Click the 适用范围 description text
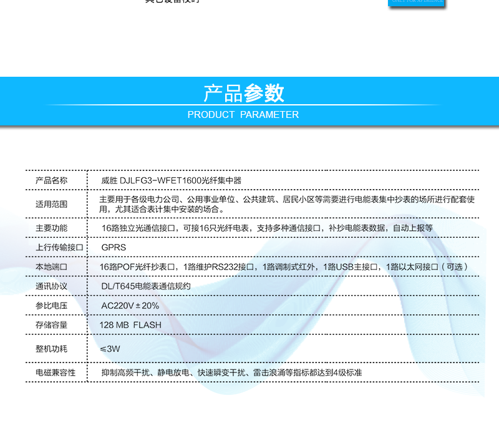The width and height of the screenshot is (499, 448). coord(287,204)
